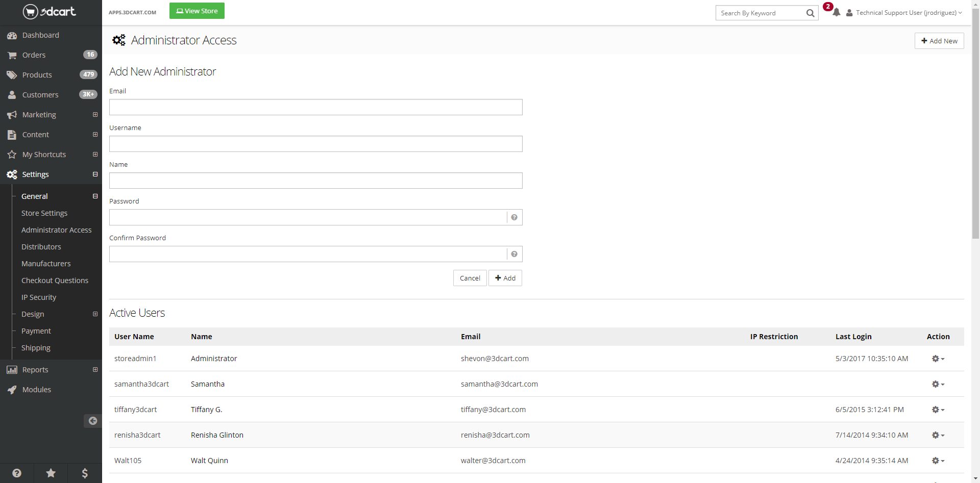The image size is (980, 483).
Task: Collapse the Settings menu section
Action: pos(95,174)
